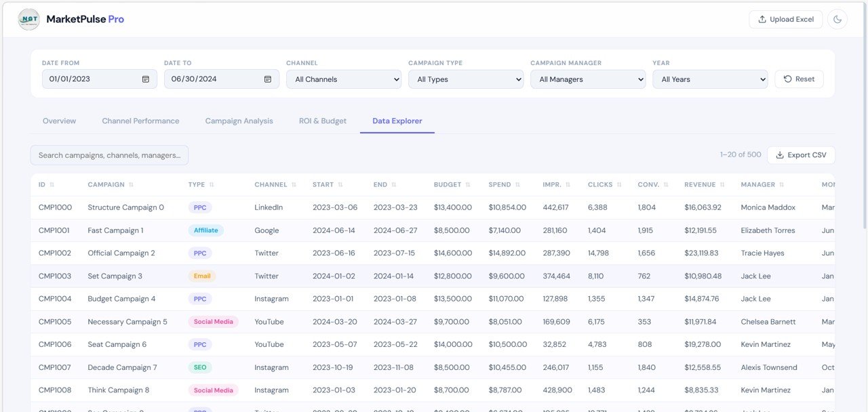This screenshot has height=412, width=868.
Task: Expand the All Years dropdown
Action: (x=710, y=79)
